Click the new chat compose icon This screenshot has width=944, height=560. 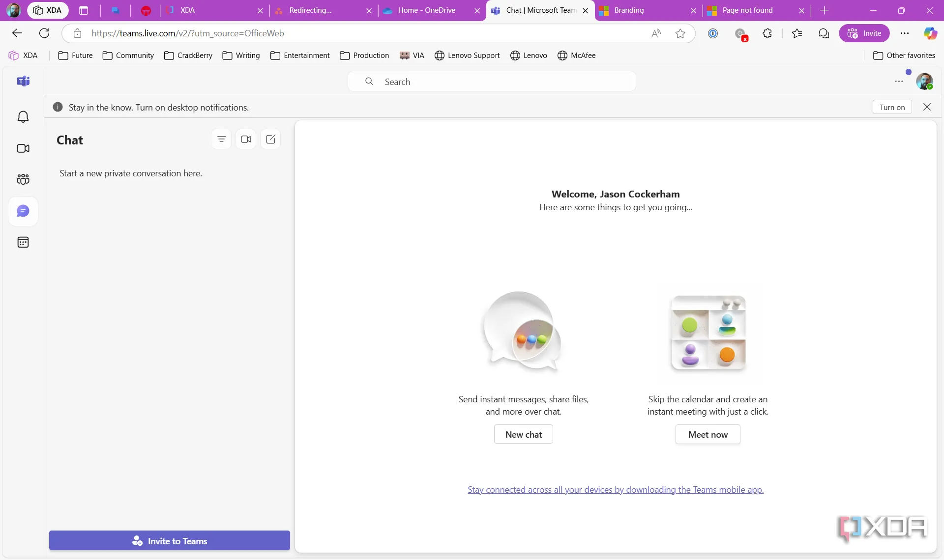pos(270,140)
